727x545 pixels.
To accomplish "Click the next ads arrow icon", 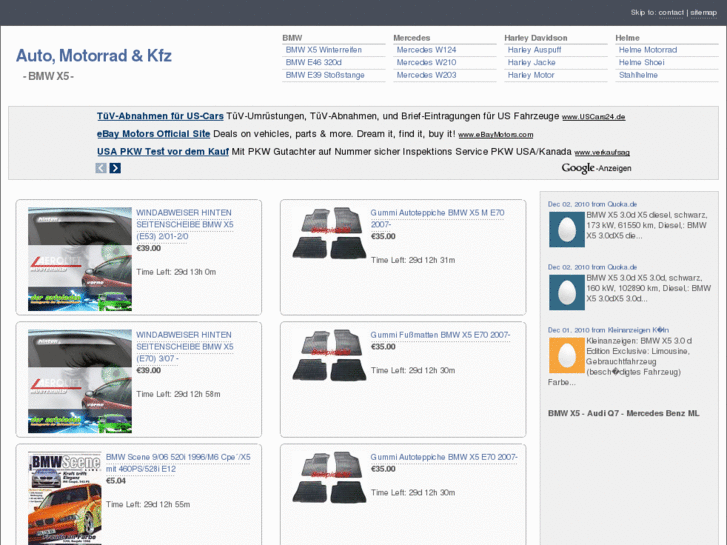I will click(115, 168).
